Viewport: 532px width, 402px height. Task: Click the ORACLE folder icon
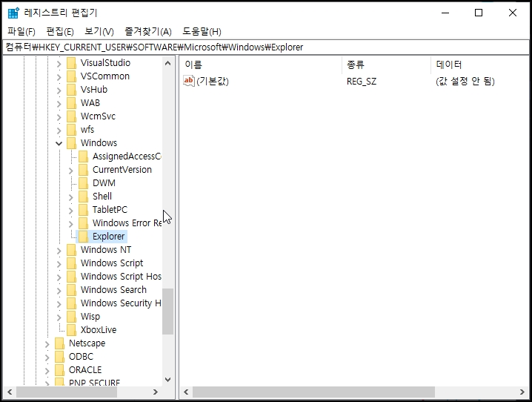[60, 370]
